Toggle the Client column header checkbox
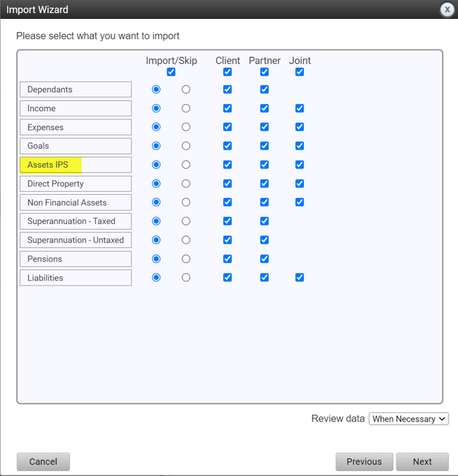Image resolution: width=458 pixels, height=476 pixels. tap(228, 72)
